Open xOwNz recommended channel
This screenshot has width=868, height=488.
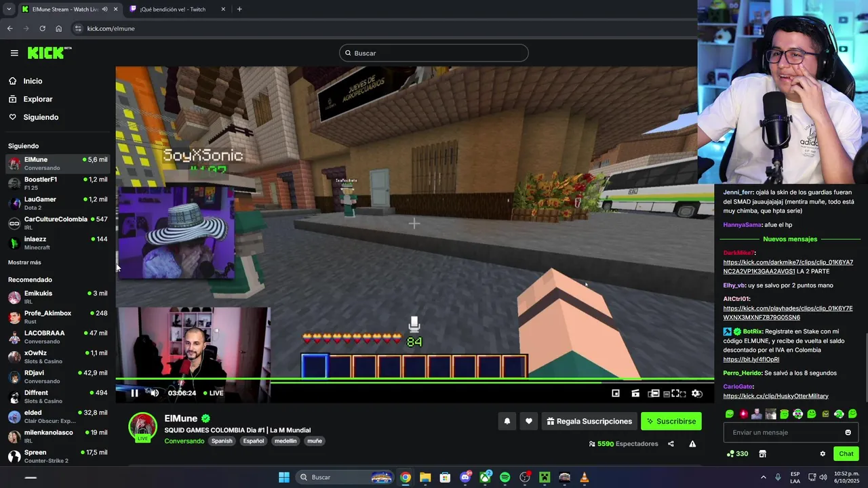click(x=58, y=357)
